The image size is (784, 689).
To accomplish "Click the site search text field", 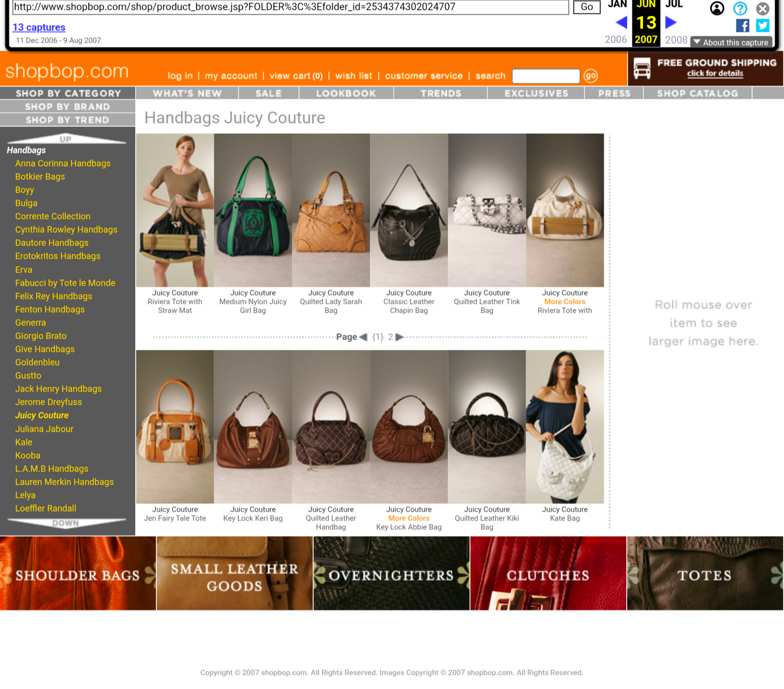I will [x=546, y=76].
